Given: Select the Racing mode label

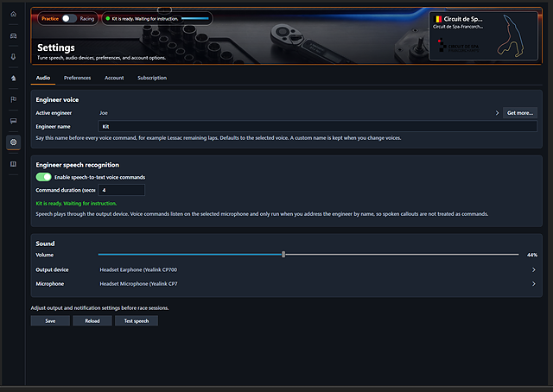Looking at the screenshot, I should point(86,19).
